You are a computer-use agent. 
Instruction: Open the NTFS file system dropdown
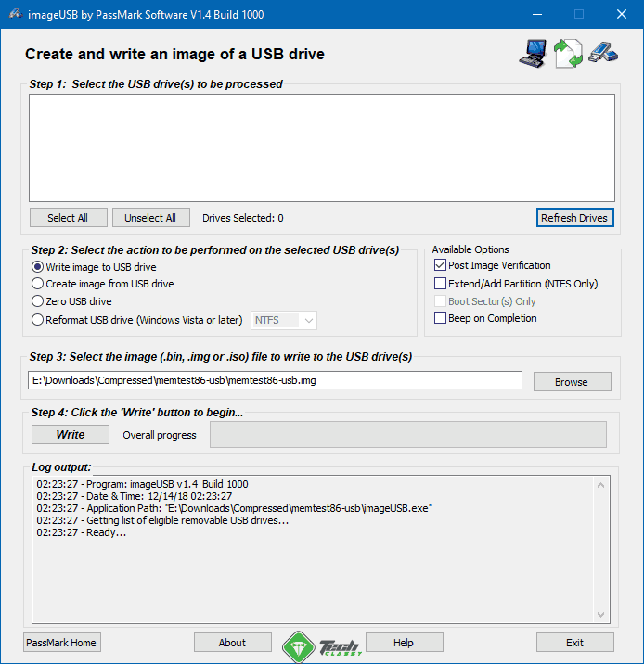pyautogui.click(x=284, y=320)
